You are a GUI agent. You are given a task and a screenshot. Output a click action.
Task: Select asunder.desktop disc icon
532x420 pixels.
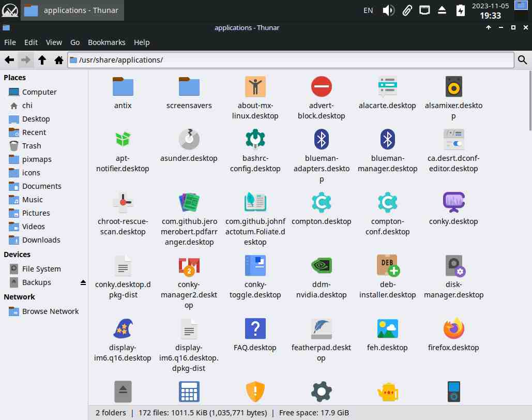[189, 139]
